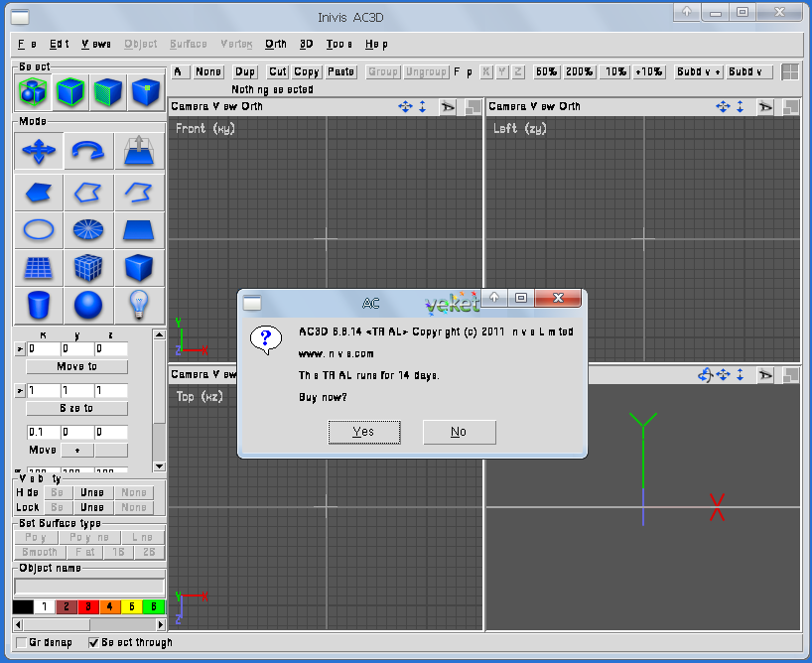Choose the Ellipse drawing tool

pyautogui.click(x=39, y=229)
